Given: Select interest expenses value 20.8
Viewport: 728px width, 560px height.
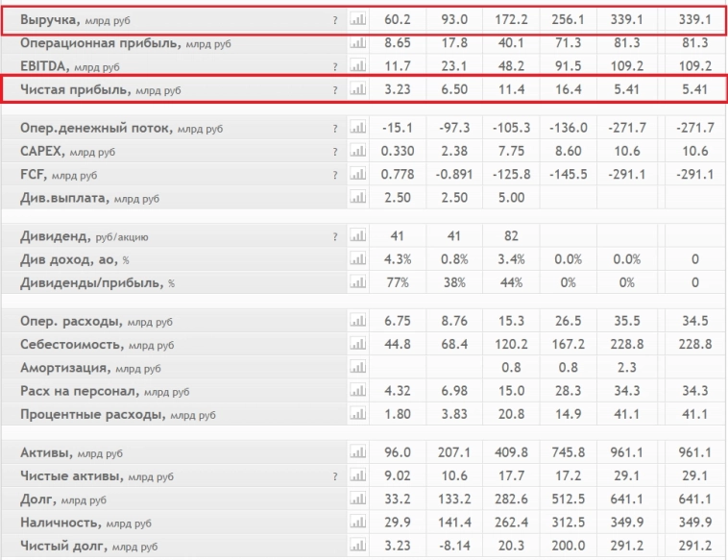Looking at the screenshot, I should tap(511, 414).
